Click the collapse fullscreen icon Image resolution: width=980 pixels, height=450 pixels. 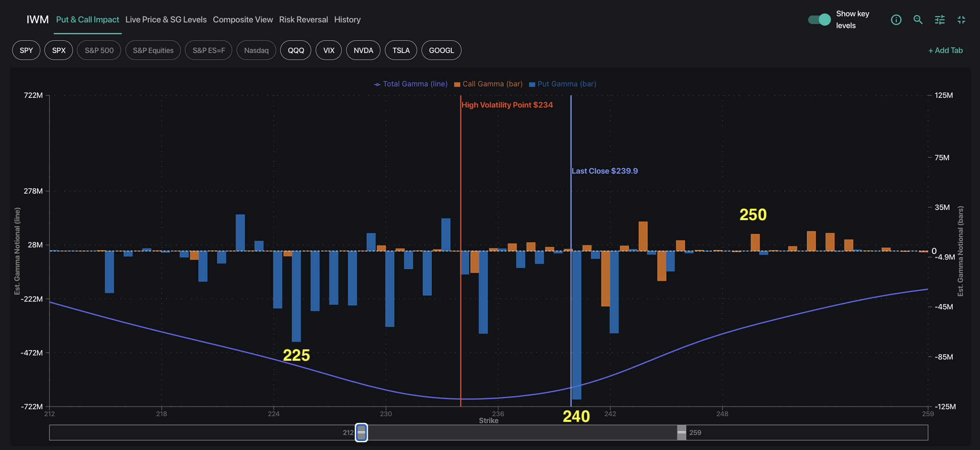coord(961,20)
